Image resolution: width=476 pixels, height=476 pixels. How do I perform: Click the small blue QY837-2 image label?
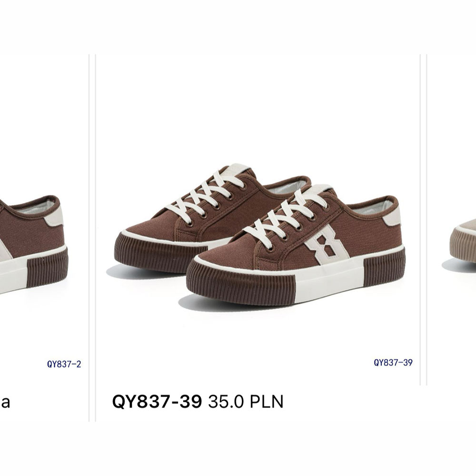click(64, 364)
